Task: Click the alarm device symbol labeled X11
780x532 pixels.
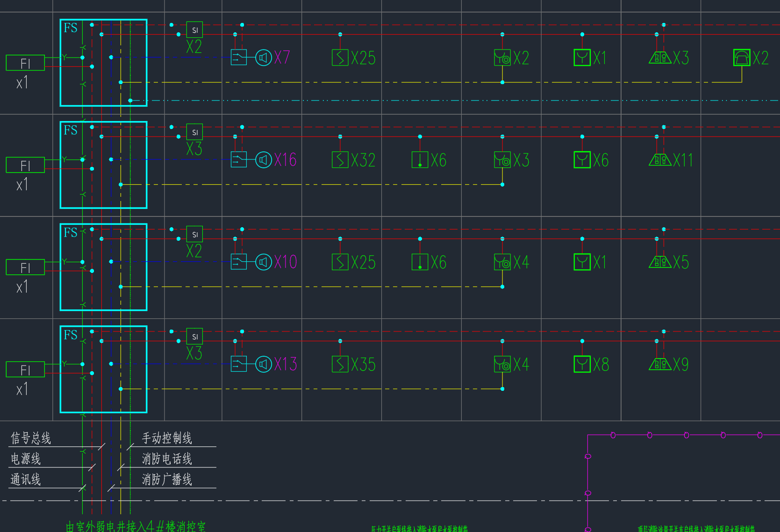Action: pyautogui.click(x=660, y=160)
